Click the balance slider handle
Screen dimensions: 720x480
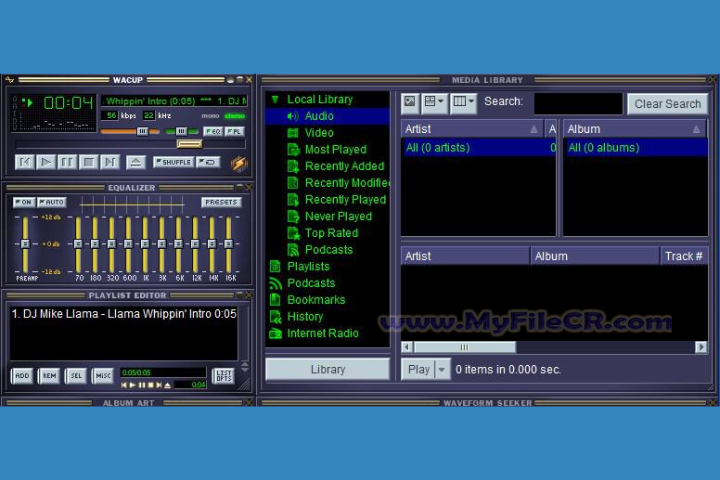[x=181, y=131]
